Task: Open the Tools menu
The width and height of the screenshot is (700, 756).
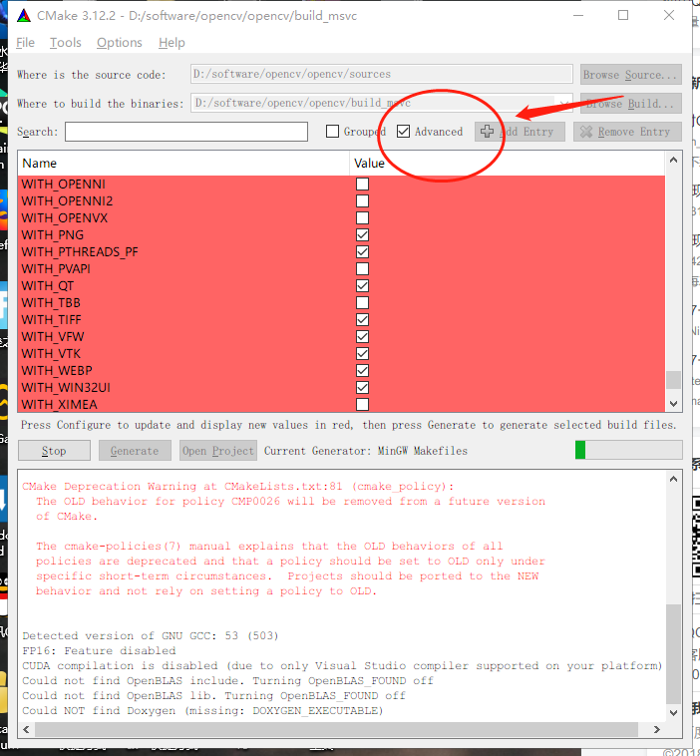Action: pos(66,43)
